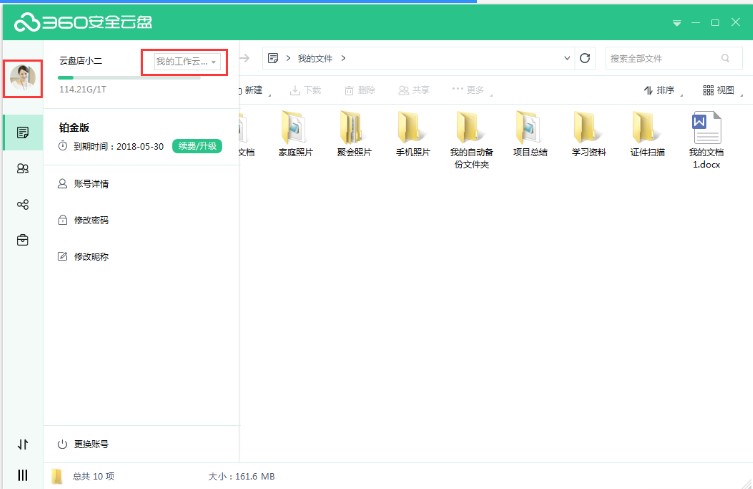This screenshot has width=753, height=489.
Task: Click the 搜索全部文件 search field
Action: tap(673, 58)
